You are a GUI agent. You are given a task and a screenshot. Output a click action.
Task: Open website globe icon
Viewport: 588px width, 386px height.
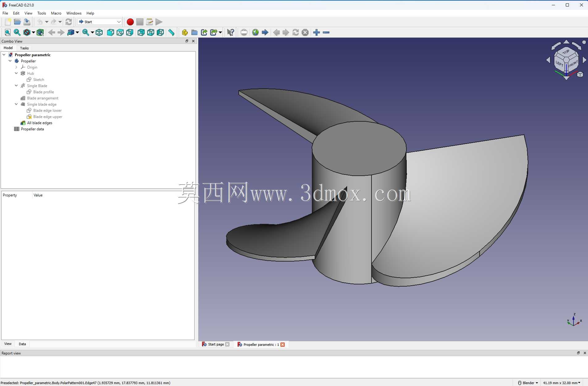[x=255, y=32]
